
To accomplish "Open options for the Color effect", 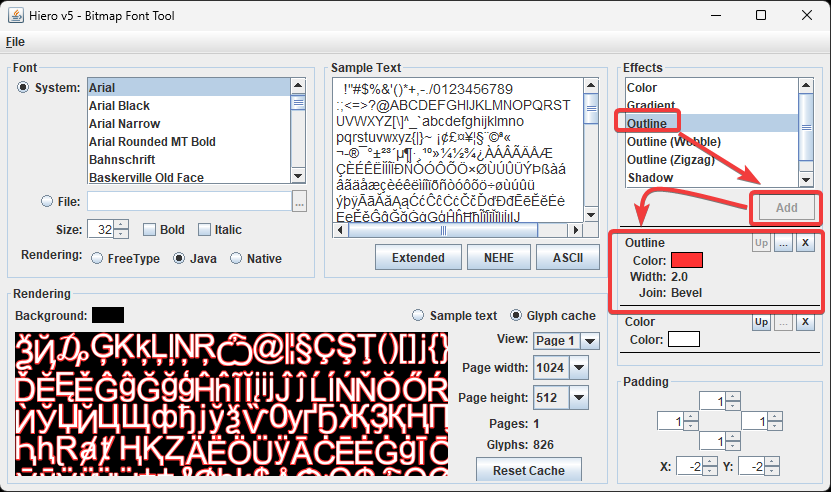I will tap(783, 322).
